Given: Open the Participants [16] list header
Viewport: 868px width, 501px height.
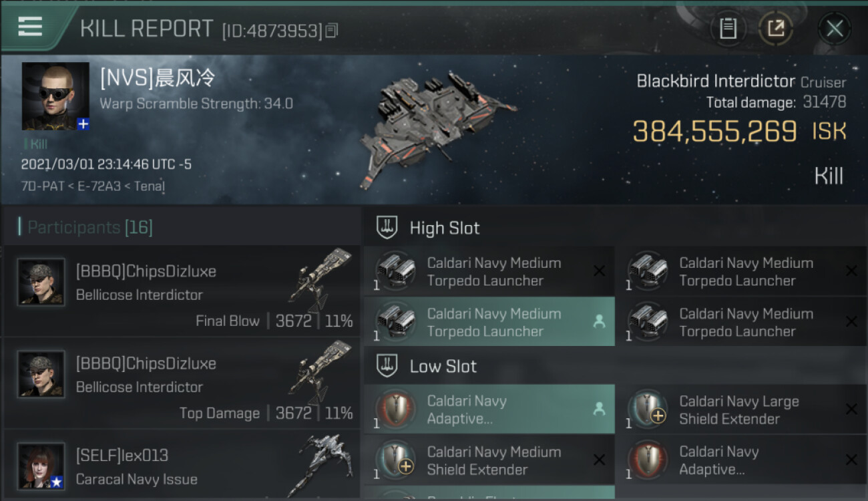Looking at the screenshot, I should tap(90, 228).
